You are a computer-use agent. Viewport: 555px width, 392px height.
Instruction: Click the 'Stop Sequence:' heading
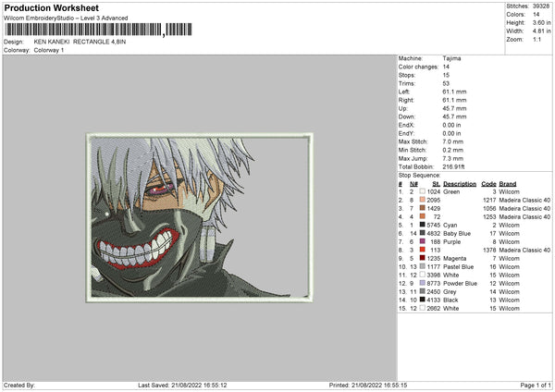pos(419,175)
